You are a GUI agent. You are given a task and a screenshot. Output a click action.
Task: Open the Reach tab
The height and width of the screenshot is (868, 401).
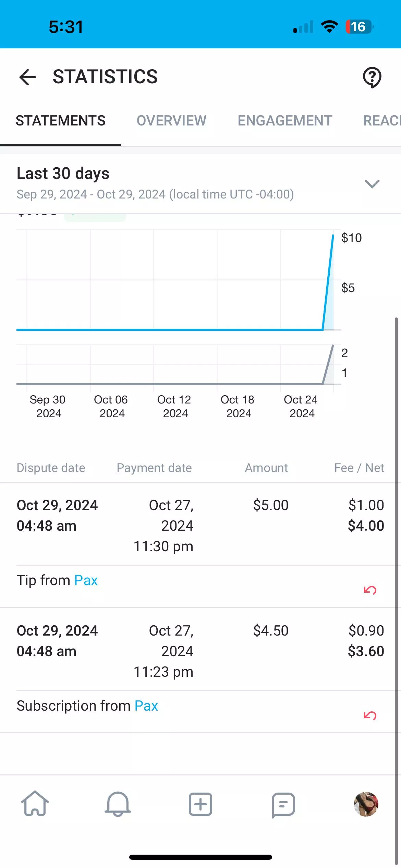click(x=381, y=121)
